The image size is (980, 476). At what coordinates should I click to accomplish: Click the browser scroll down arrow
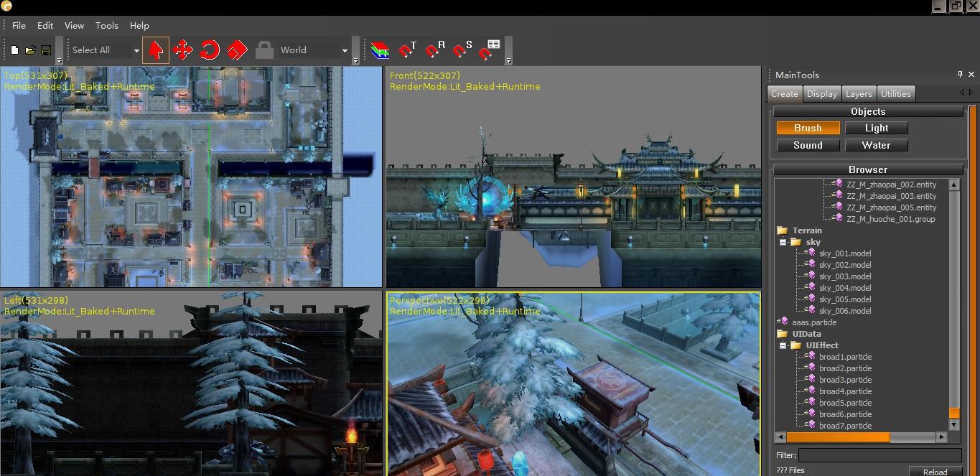pos(954,425)
